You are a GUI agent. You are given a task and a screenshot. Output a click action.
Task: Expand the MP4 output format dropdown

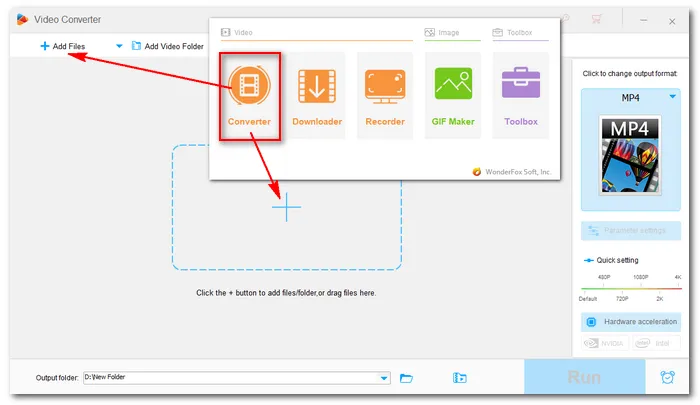[x=673, y=96]
